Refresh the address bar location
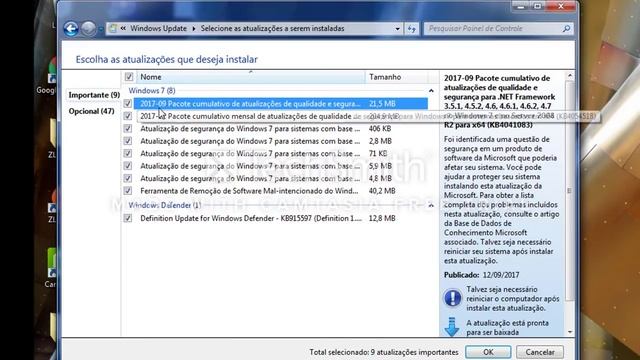This screenshot has width=640, height=360. pos(412,29)
